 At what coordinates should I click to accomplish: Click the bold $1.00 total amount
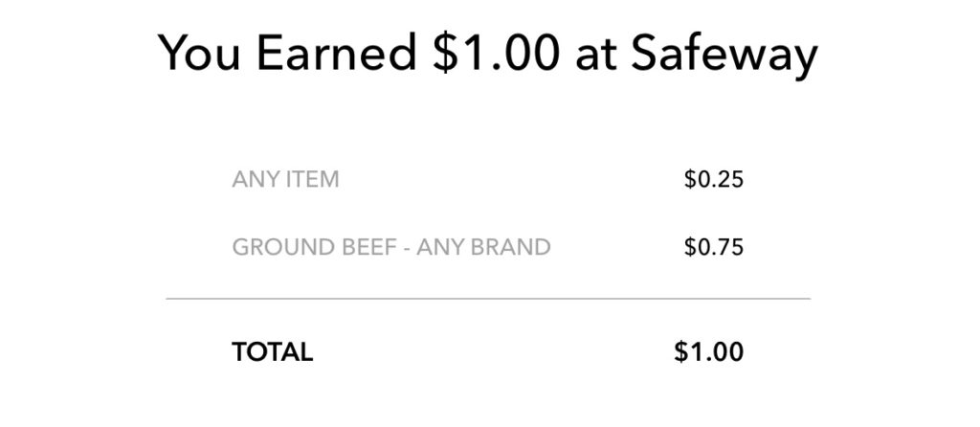pos(709,352)
